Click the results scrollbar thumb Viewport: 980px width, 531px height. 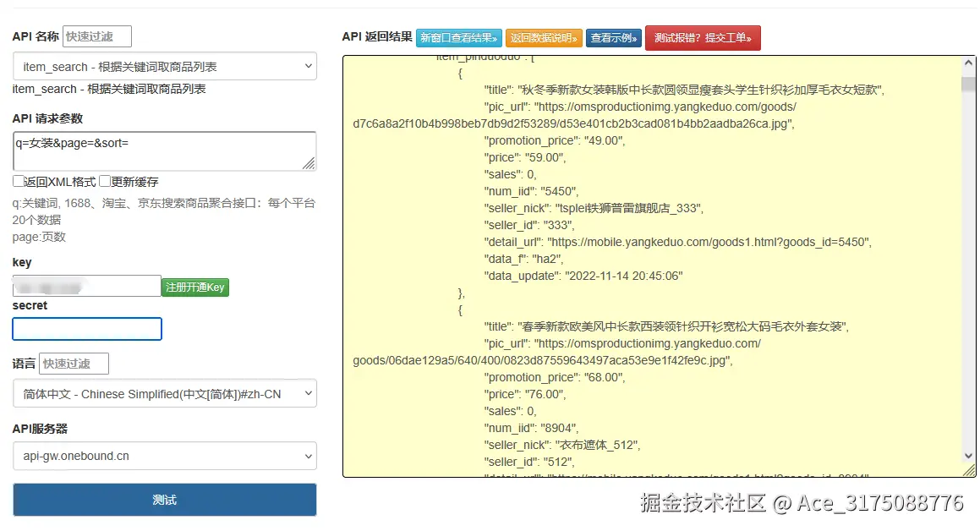coord(968,84)
